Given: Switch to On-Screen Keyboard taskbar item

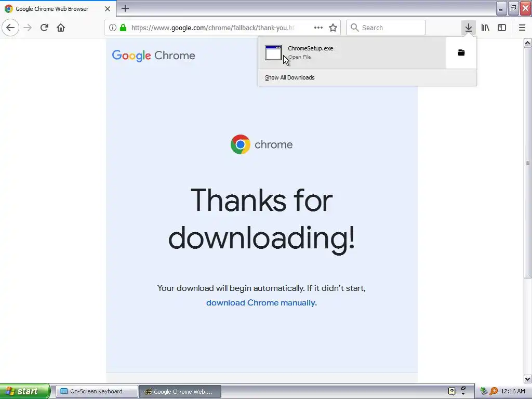Looking at the screenshot, I should tap(97, 391).
